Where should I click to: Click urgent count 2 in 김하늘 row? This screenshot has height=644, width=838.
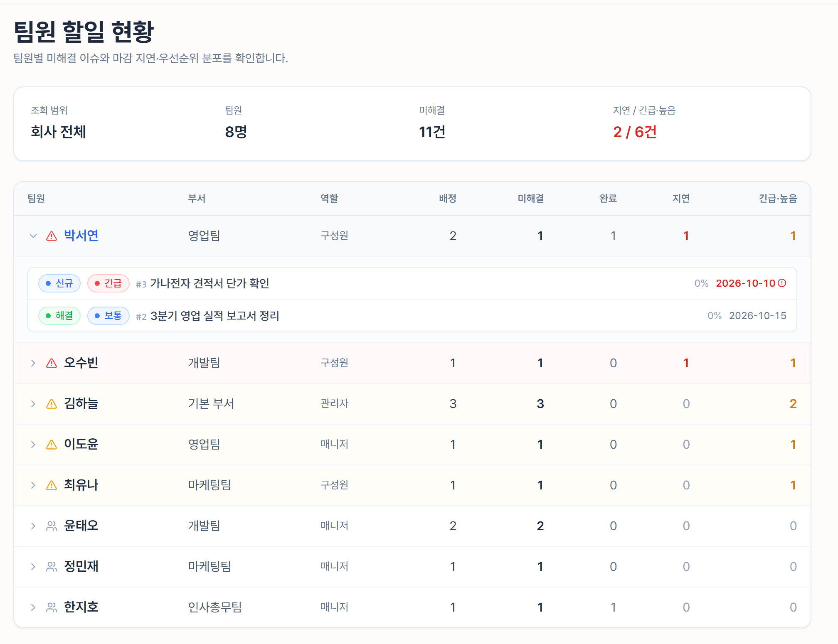[x=793, y=403]
